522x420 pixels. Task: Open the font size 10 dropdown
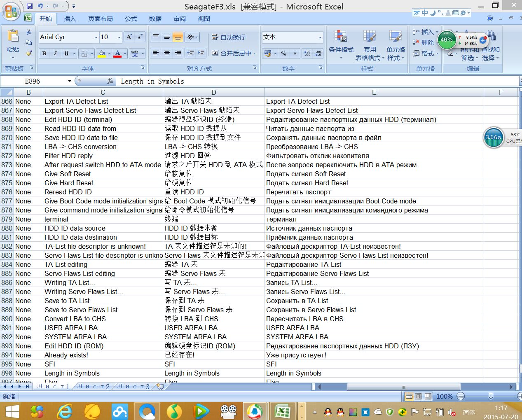tap(119, 37)
